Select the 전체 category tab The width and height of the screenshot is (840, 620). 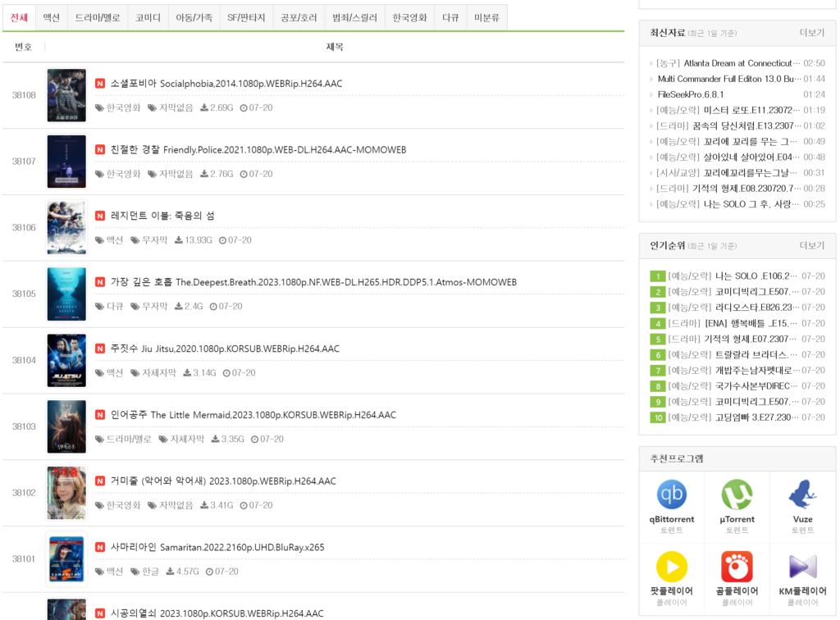pos(20,18)
